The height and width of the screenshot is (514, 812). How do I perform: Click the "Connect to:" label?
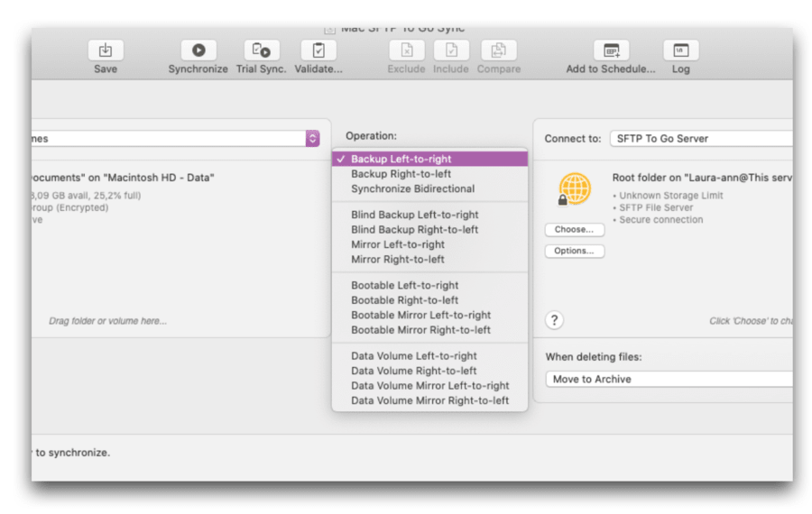click(x=573, y=139)
